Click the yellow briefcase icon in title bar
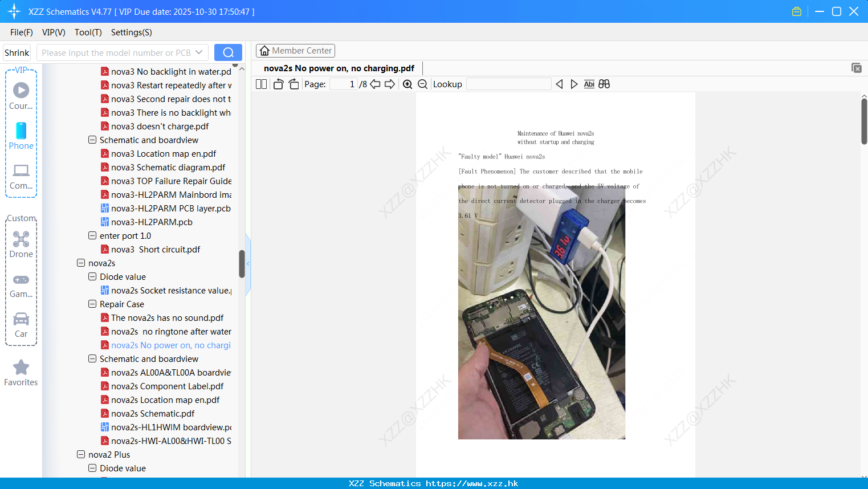868x489 pixels. coord(797,11)
